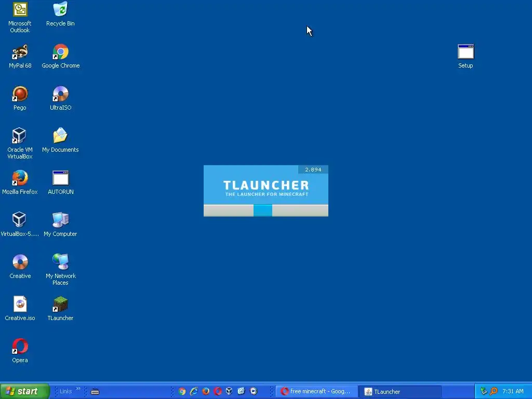The image size is (532, 399).
Task: Open the Recycle Bin icon
Action: coord(60,14)
